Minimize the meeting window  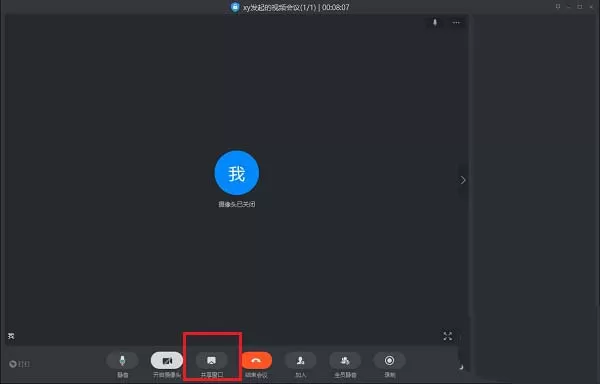tap(569, 7)
